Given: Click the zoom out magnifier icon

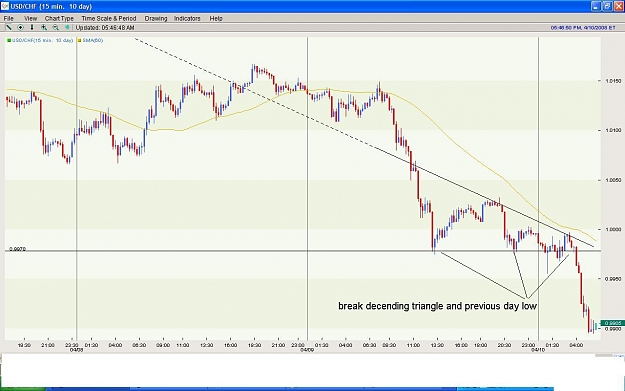Looking at the screenshot, I should [x=55, y=28].
